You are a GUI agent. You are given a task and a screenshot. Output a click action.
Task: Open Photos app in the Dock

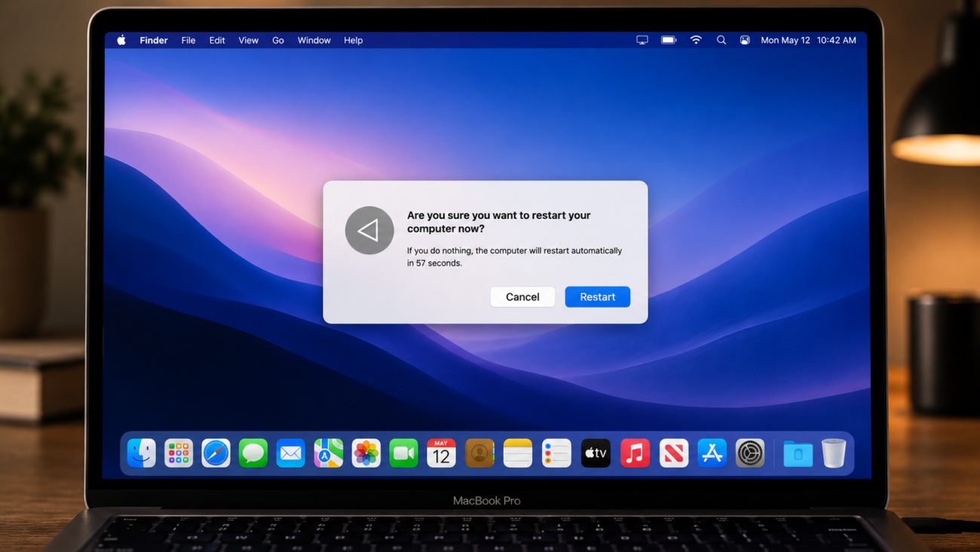pos(366,453)
